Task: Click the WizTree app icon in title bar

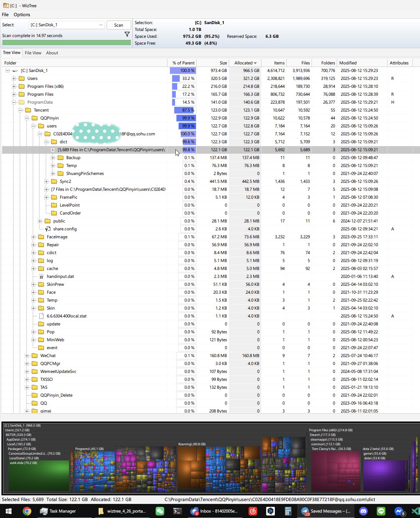Action: 5,5
